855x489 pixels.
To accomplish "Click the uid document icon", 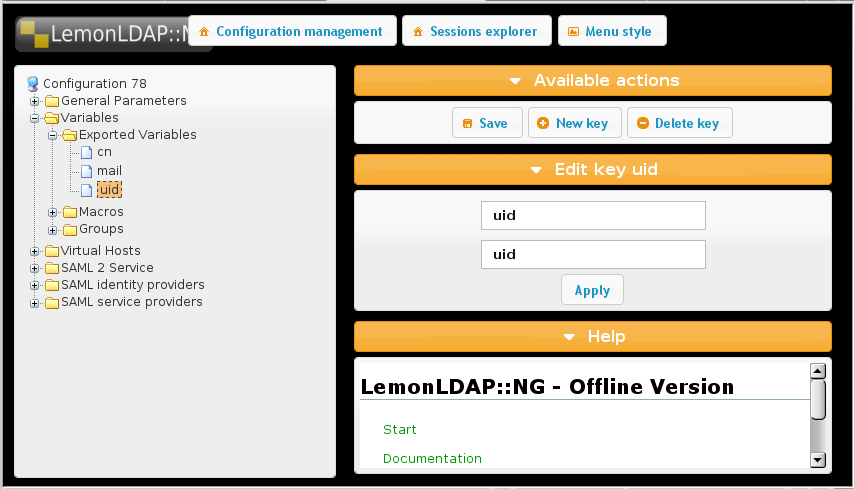I will pyautogui.click(x=86, y=190).
